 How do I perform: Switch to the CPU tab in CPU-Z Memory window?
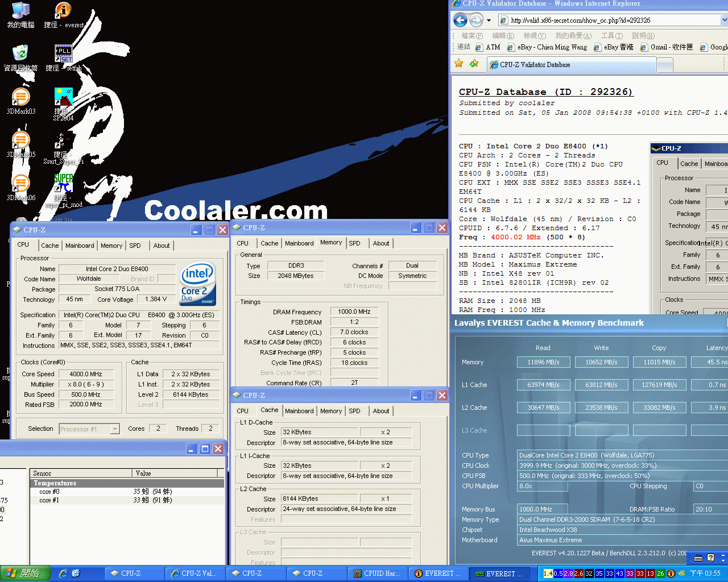coord(243,243)
